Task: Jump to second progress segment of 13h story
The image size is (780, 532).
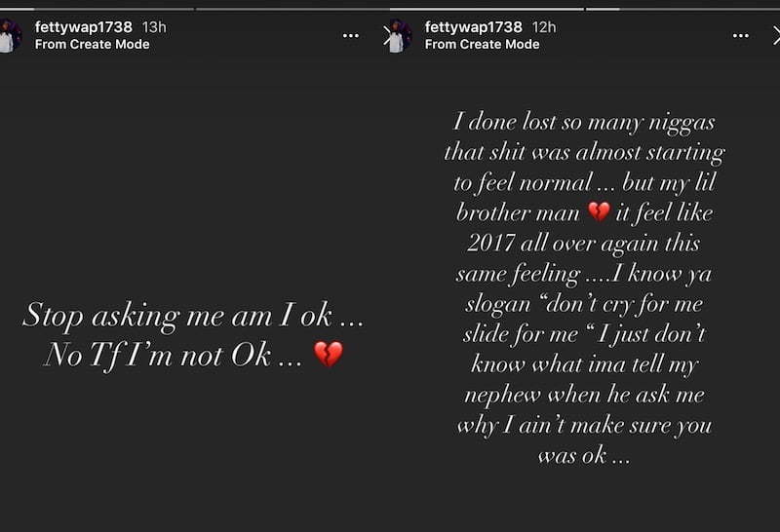Action: tap(292, 9)
